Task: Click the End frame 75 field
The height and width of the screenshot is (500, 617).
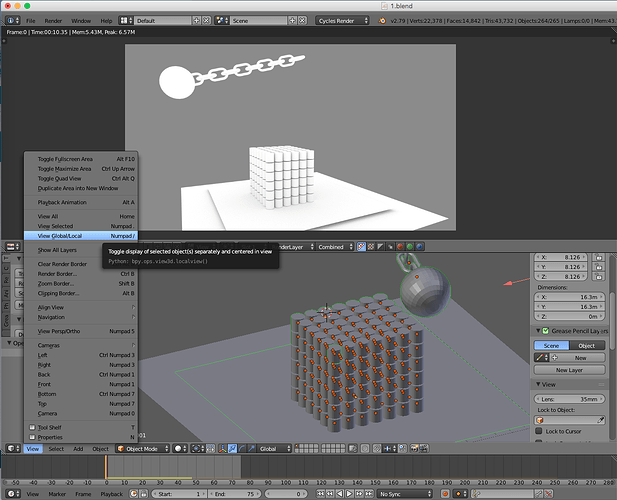Action: (235, 494)
